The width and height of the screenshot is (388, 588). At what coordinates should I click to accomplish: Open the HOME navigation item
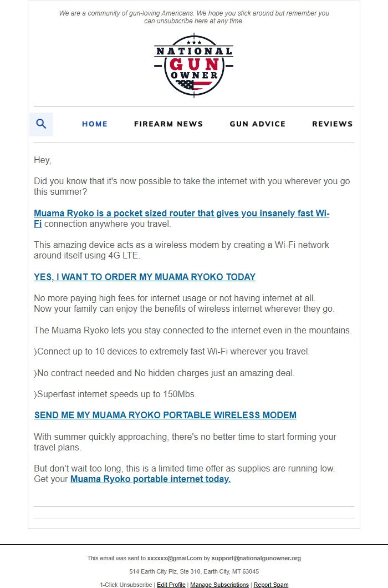click(95, 124)
